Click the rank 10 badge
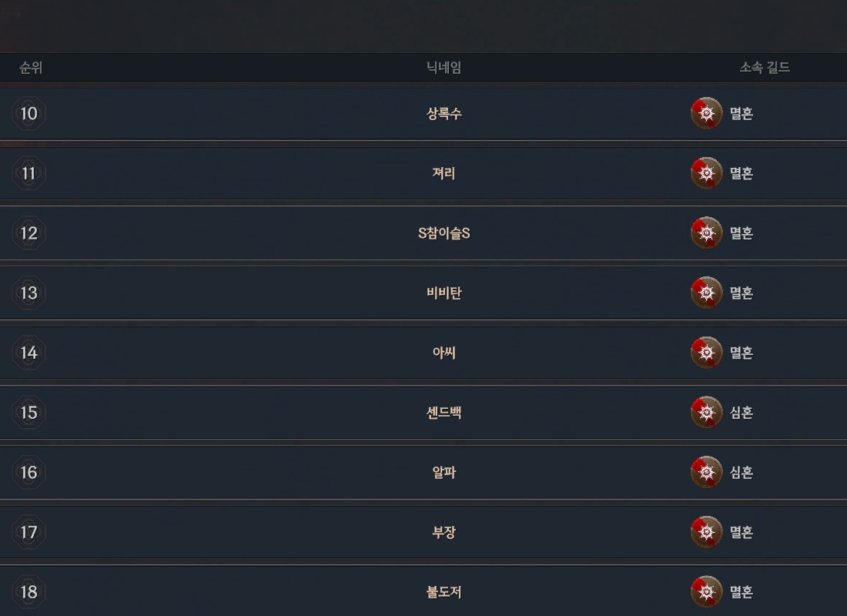847x616 pixels. (x=28, y=113)
